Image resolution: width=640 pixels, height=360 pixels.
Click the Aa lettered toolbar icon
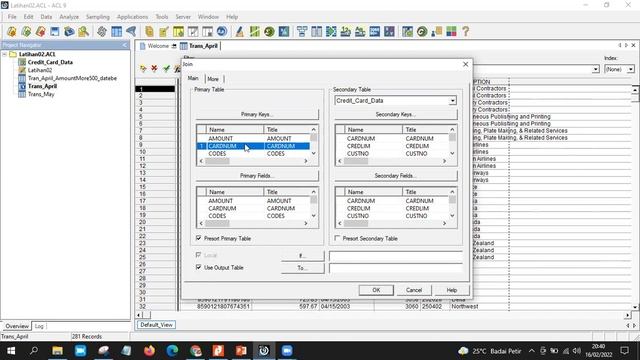click(360, 31)
